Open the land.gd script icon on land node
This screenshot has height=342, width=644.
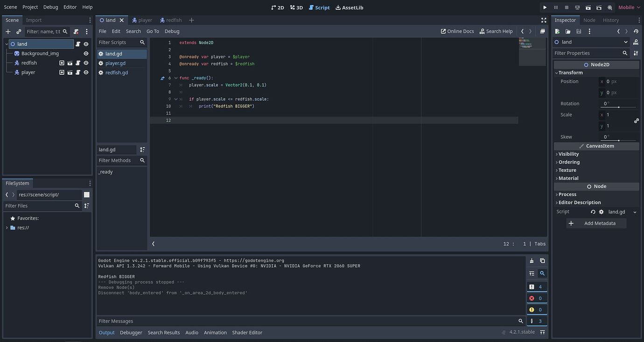tap(77, 43)
